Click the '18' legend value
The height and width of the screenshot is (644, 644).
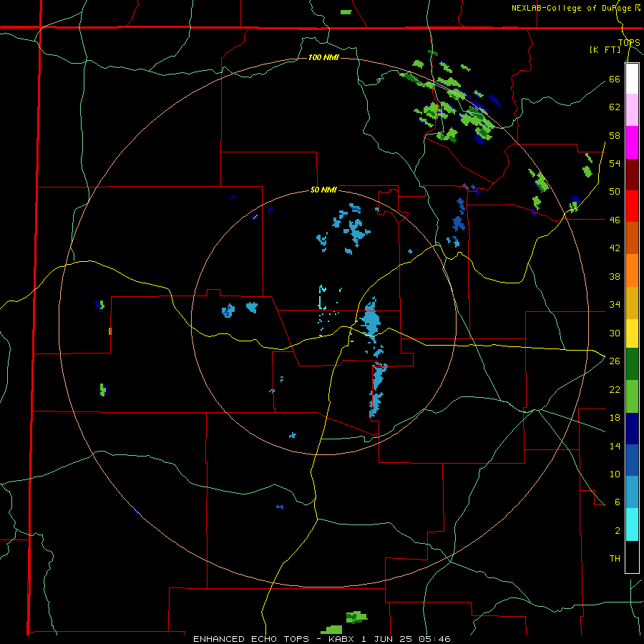615,418
